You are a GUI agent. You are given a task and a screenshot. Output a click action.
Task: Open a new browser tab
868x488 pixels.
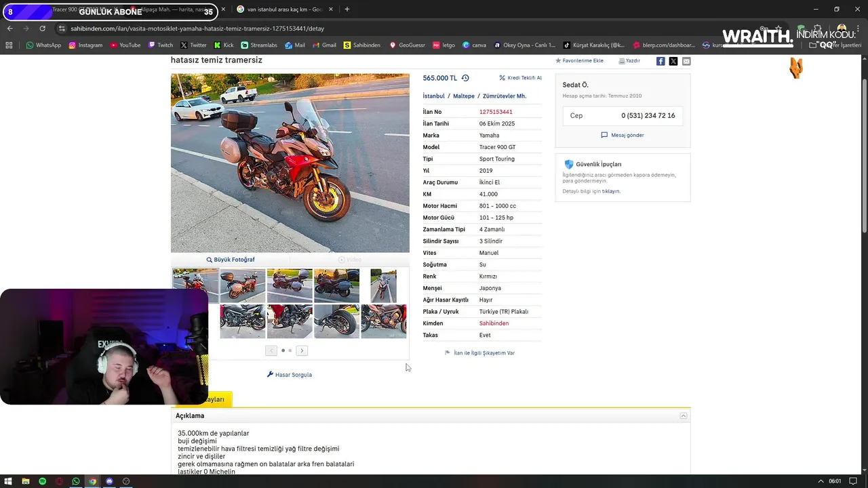[347, 9]
